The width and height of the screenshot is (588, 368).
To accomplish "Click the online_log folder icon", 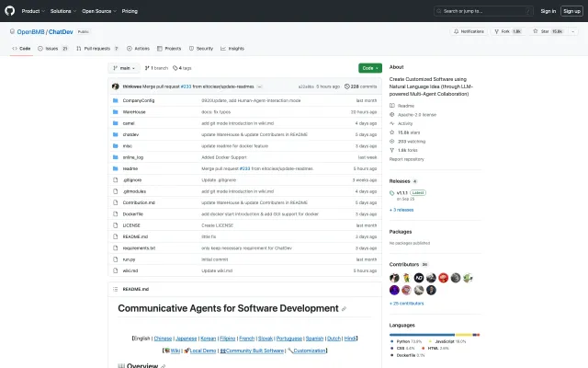I will pos(116,157).
